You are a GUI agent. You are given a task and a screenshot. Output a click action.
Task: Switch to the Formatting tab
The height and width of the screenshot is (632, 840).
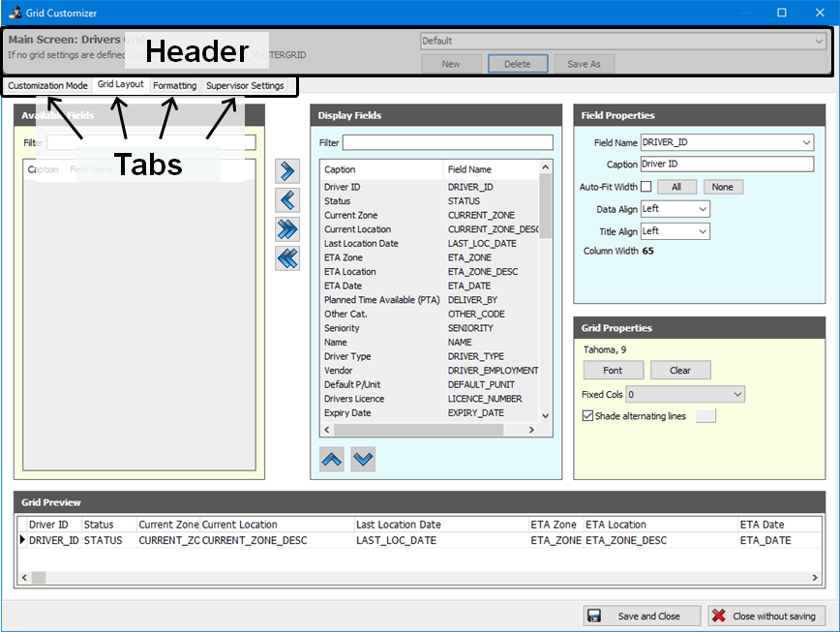coord(174,85)
